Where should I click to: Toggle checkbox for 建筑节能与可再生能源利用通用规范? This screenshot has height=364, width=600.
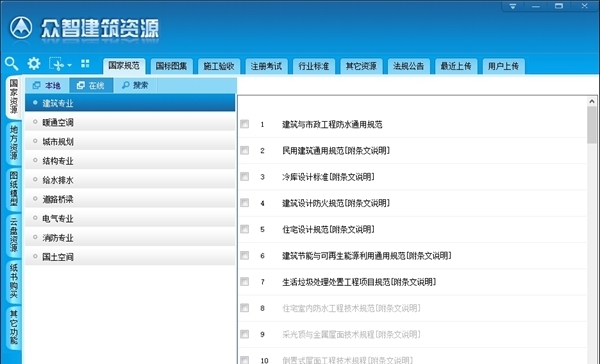(x=245, y=255)
